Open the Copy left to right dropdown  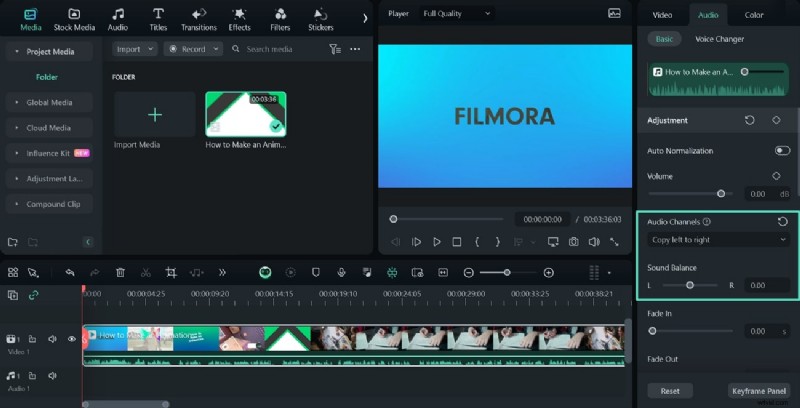pos(717,240)
